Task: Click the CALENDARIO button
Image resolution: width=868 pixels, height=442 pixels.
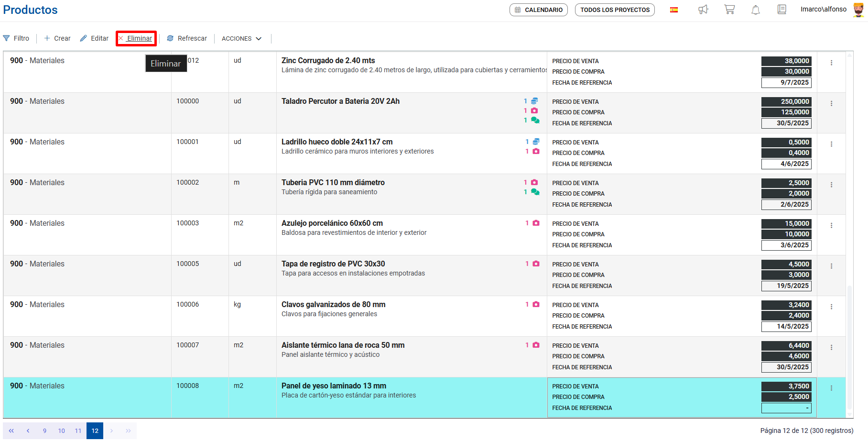Action: pyautogui.click(x=539, y=10)
